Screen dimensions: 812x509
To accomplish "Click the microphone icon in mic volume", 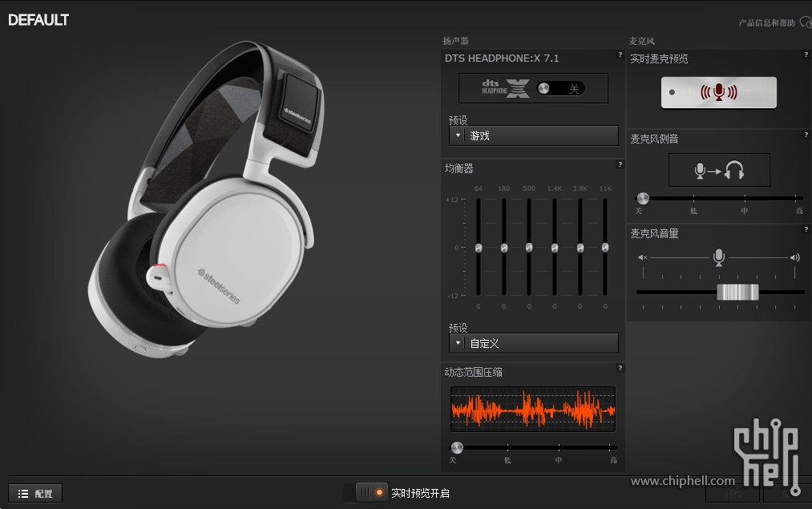I will [718, 257].
